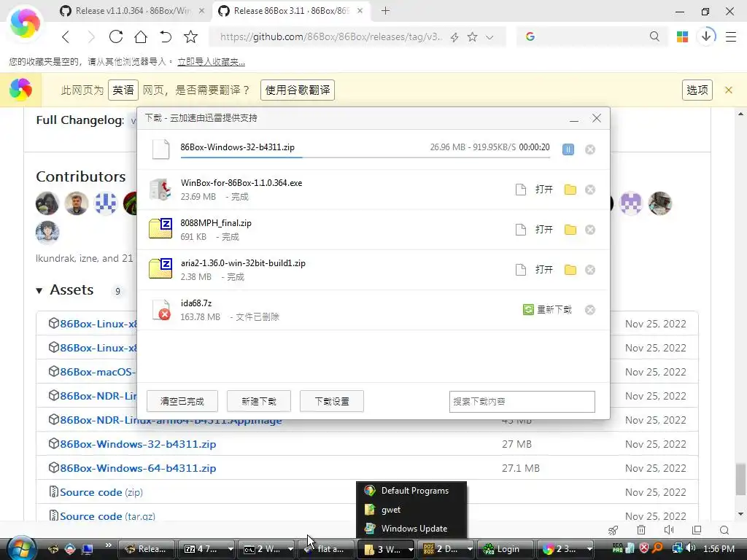Click the download progress bar of 86Box zip
This screenshot has width=747, height=560.
[x=365, y=157]
